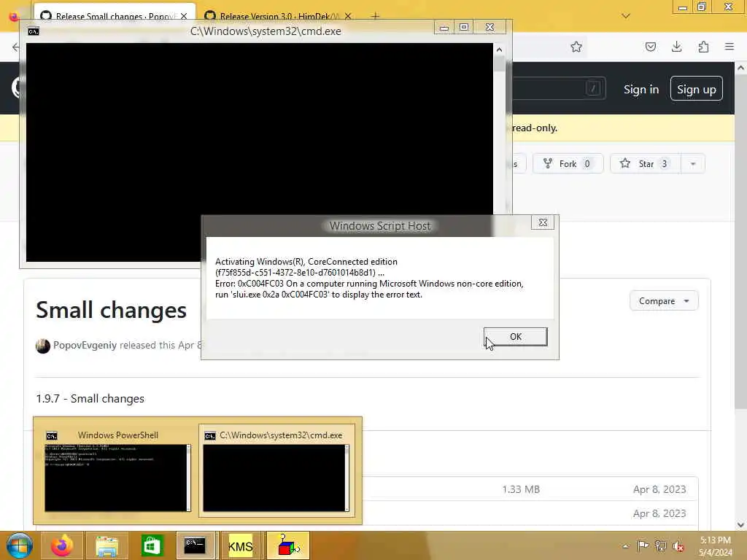Open Firefox from the taskbar
Screen dimensions: 747x560
pyautogui.click(x=62, y=545)
